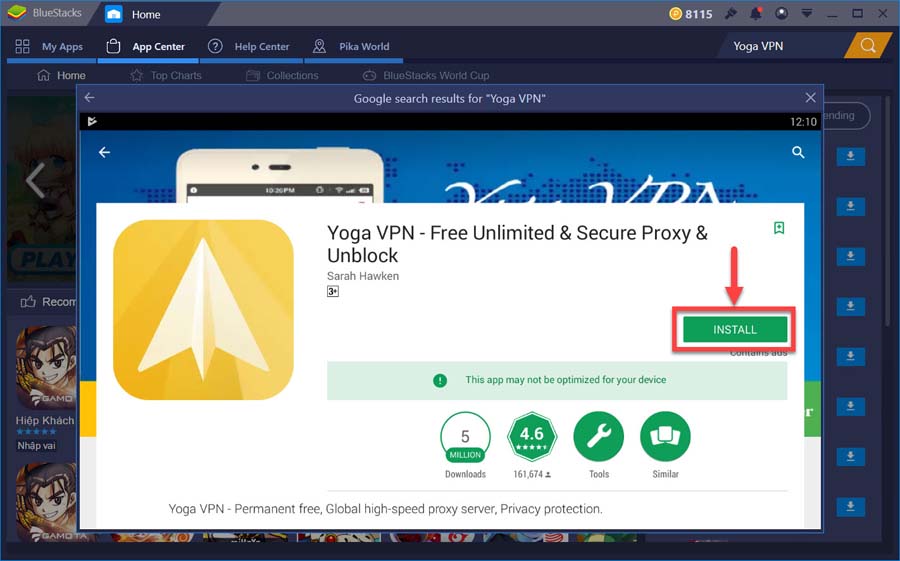Go back with the popup header arrow

[90, 98]
